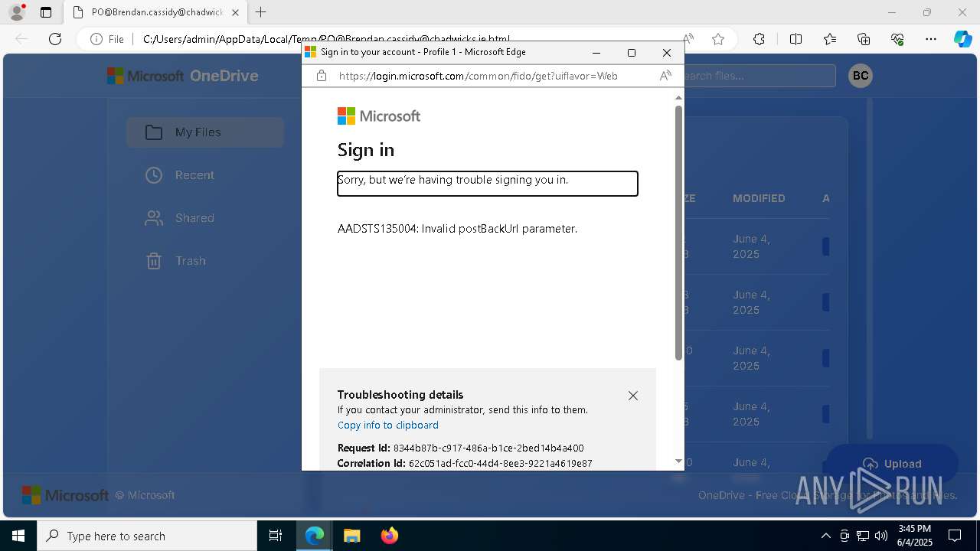Click main address bar file path

tap(325, 39)
